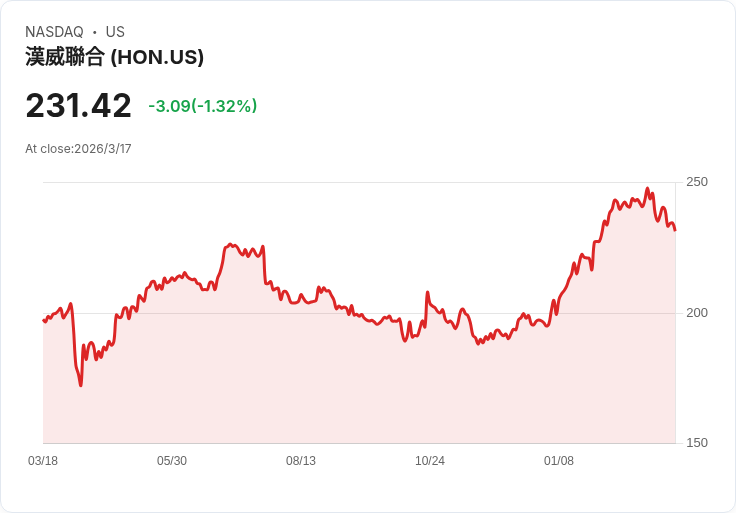The image size is (736, 513).
Task: Click the 10/24 x-axis date label
Action: click(x=430, y=461)
